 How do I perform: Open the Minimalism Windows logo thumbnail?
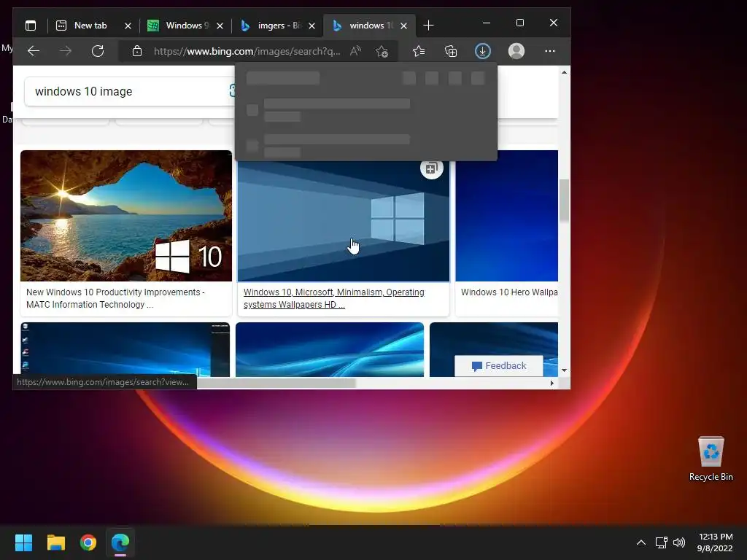pyautogui.click(x=344, y=222)
